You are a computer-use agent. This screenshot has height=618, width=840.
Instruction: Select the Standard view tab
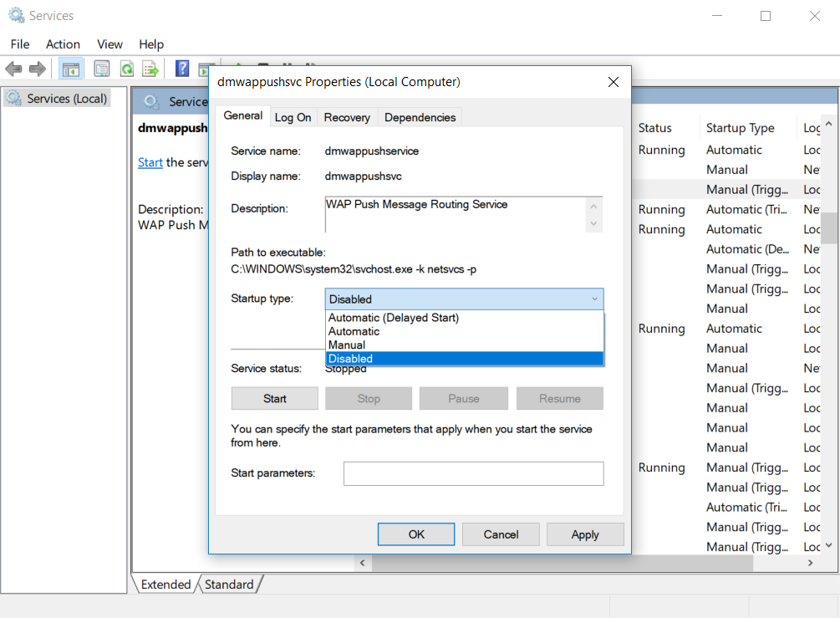tap(229, 585)
